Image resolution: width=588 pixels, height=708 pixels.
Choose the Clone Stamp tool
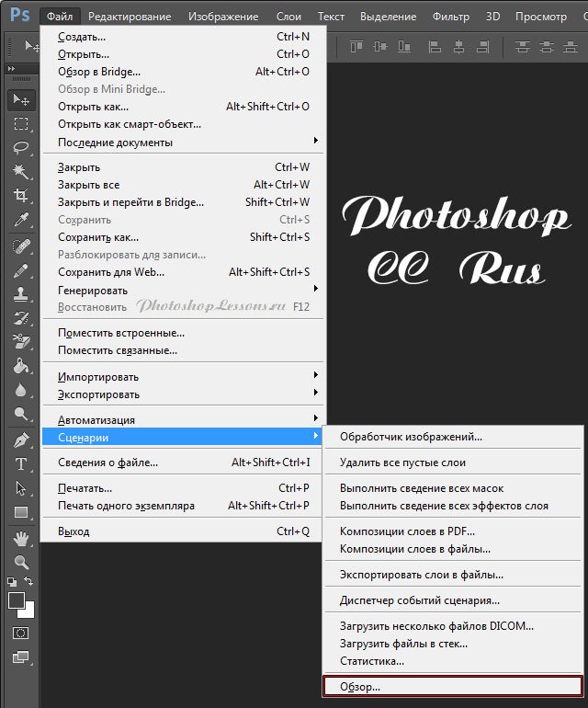(21, 295)
